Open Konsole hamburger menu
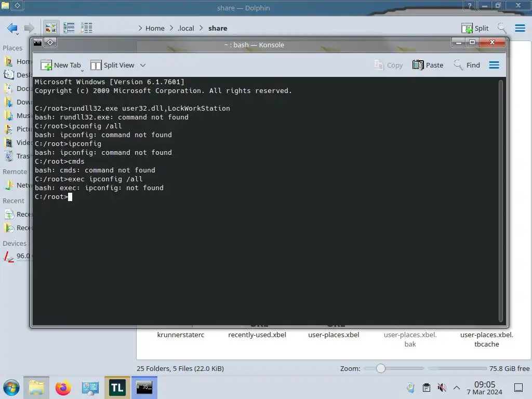 tap(494, 65)
